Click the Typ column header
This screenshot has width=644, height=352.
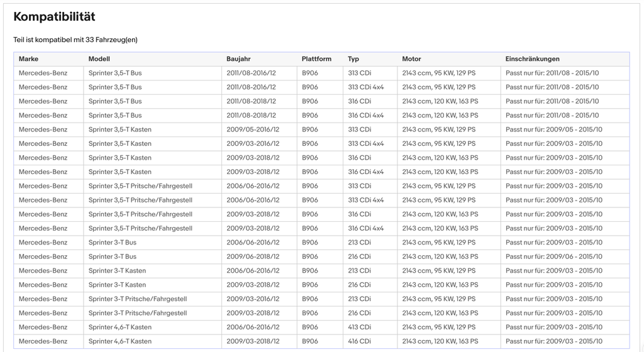(x=353, y=59)
